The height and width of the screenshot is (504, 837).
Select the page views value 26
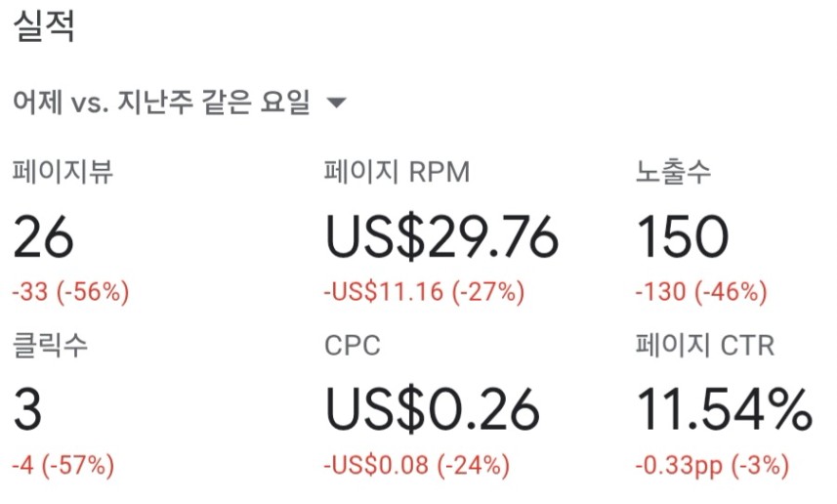[43, 236]
